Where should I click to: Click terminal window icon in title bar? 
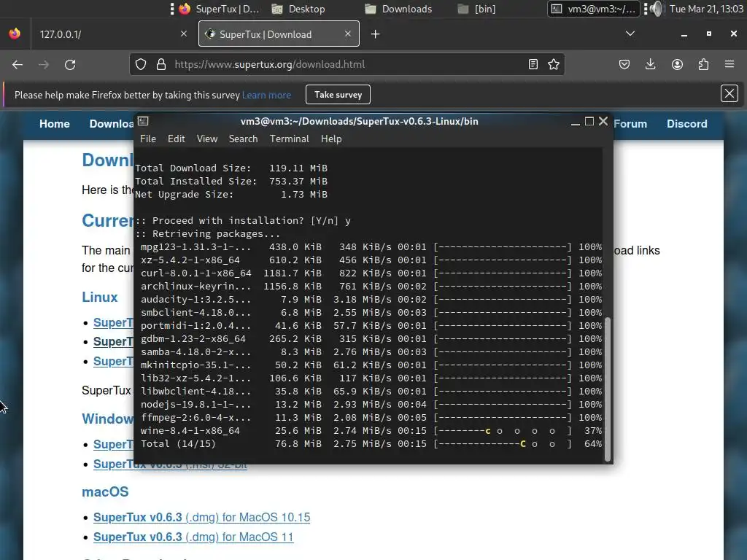pyautogui.click(x=143, y=122)
